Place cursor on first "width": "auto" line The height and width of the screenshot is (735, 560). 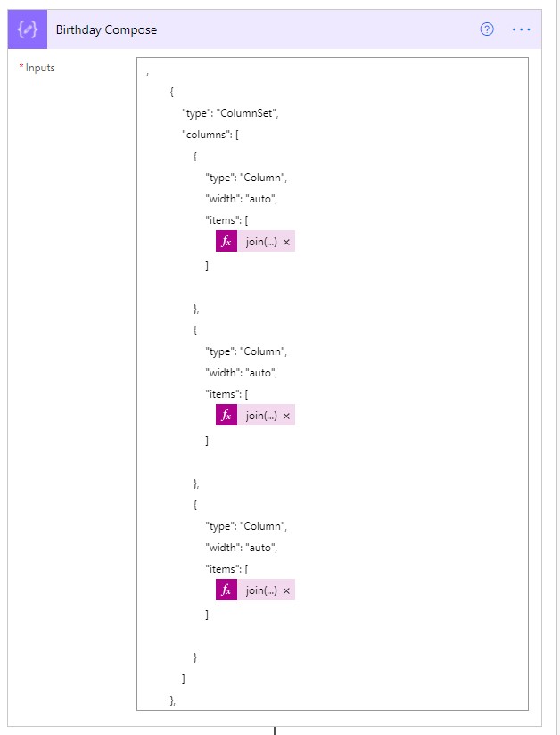coord(242,199)
